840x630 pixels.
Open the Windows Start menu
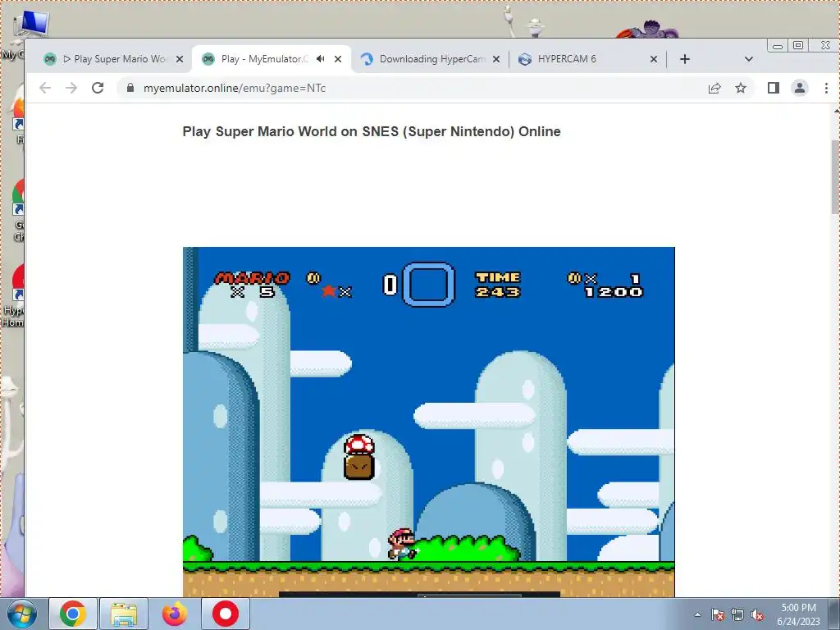pos(22,614)
